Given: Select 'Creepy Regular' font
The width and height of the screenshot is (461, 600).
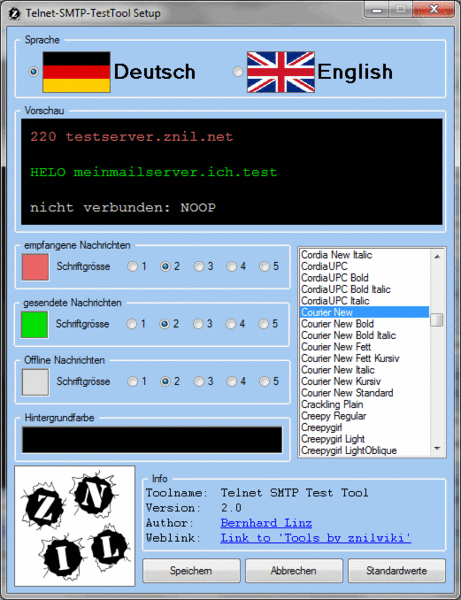Looking at the screenshot, I should tap(365, 416).
